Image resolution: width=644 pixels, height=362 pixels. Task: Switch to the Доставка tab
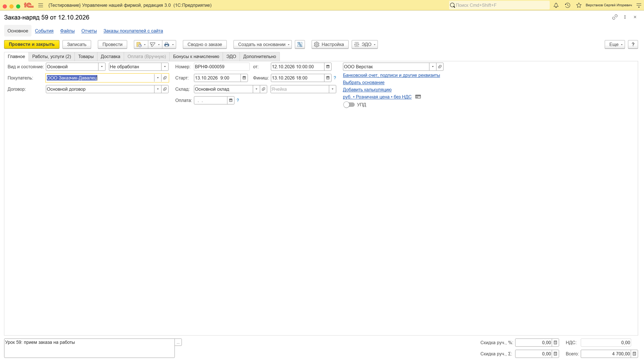click(110, 56)
